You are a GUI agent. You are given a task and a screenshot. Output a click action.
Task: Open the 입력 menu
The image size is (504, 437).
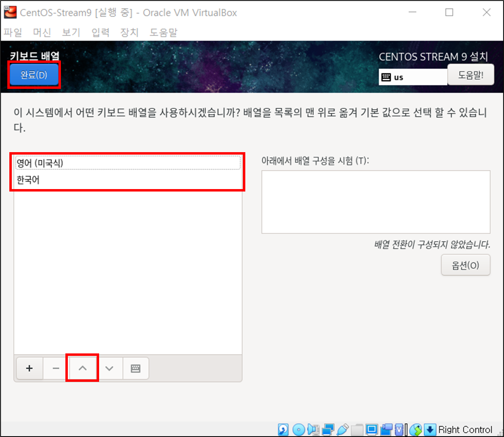(x=100, y=32)
